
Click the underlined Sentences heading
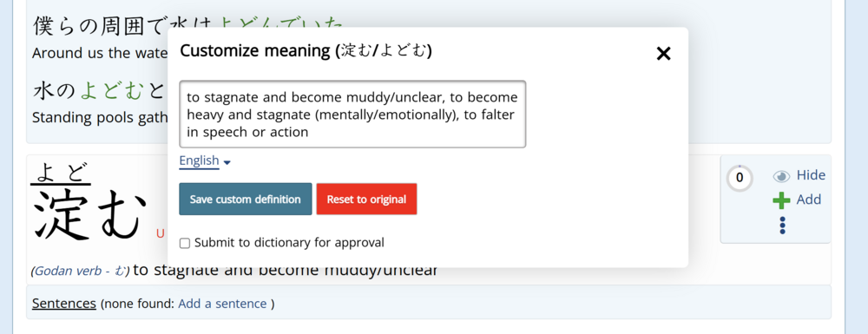[64, 303]
